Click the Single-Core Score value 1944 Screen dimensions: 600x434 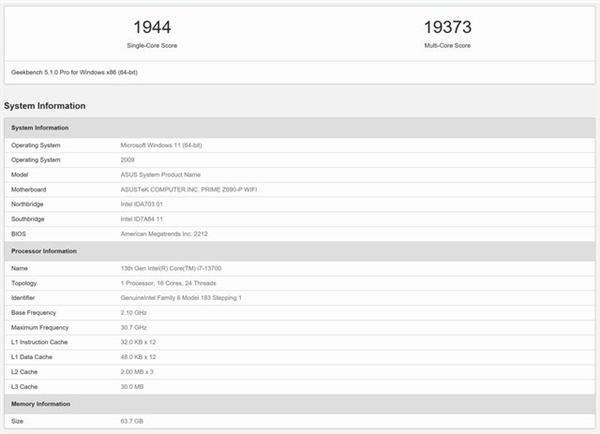click(x=152, y=27)
